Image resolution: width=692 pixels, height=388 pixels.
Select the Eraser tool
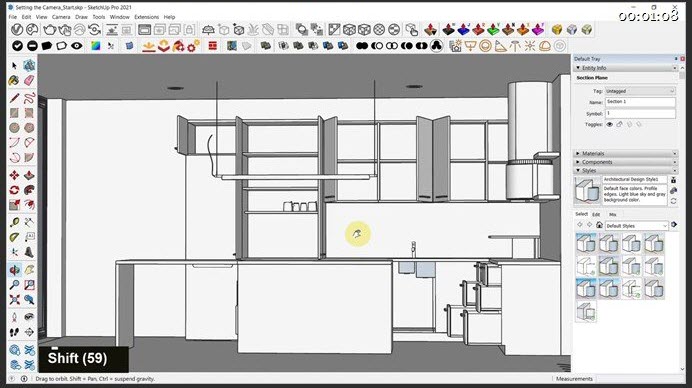pyautogui.click(x=29, y=80)
